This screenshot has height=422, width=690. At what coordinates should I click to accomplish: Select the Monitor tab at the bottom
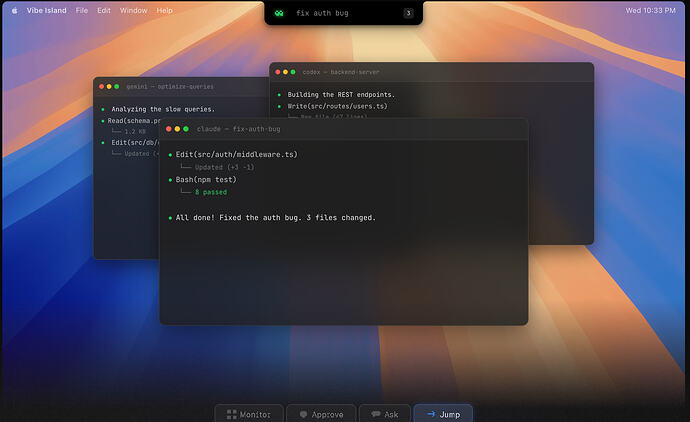click(x=249, y=414)
